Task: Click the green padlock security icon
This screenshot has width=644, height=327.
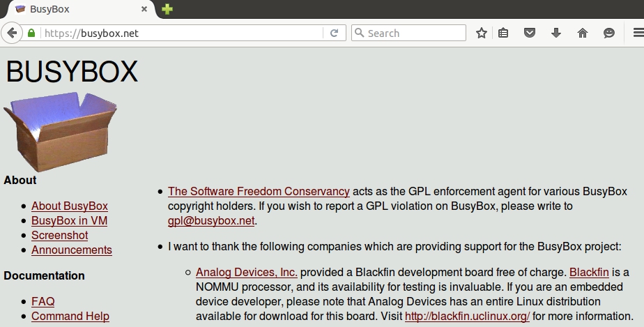Action: (31, 33)
